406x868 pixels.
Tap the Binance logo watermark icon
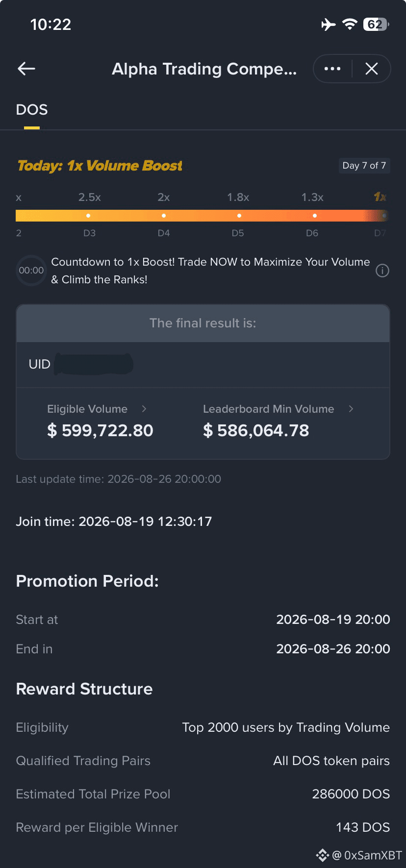coord(322,855)
